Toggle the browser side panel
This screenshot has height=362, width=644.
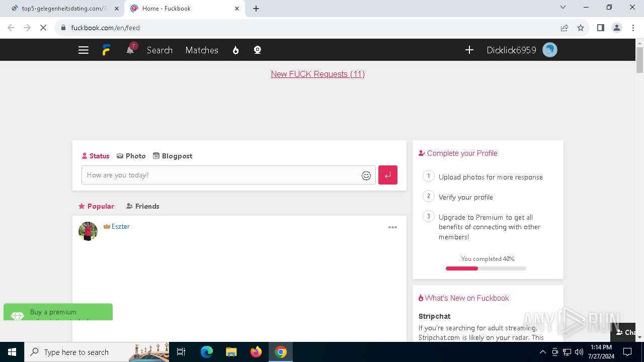pyautogui.click(x=600, y=28)
